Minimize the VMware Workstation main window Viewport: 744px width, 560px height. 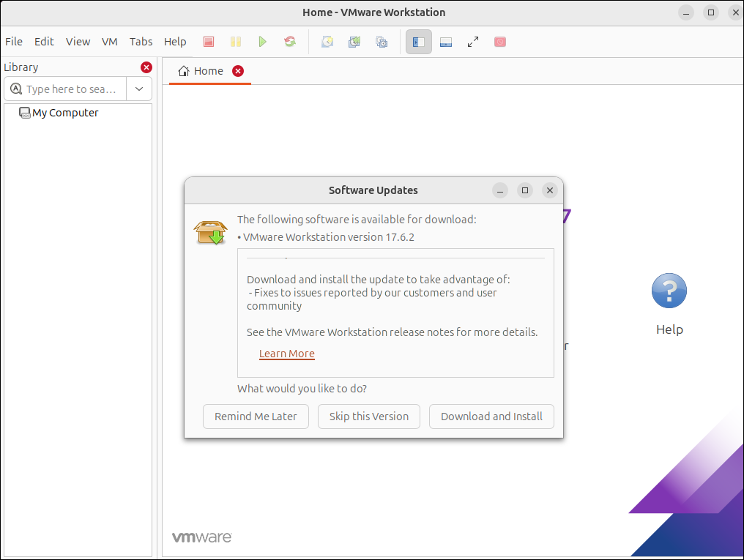click(686, 12)
